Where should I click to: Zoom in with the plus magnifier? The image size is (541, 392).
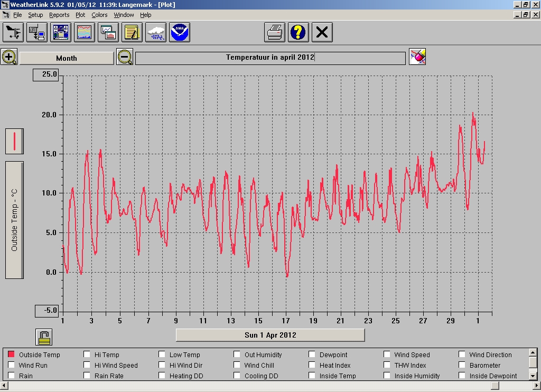[10, 57]
